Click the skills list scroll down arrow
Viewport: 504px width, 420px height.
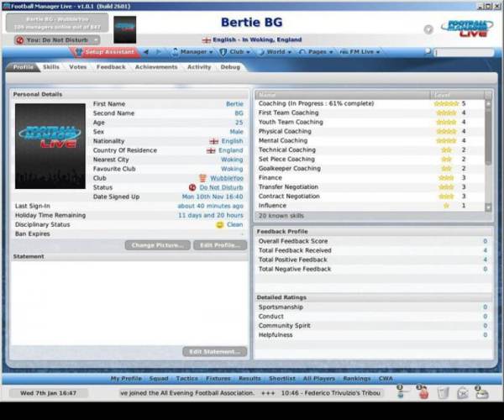[488, 207]
